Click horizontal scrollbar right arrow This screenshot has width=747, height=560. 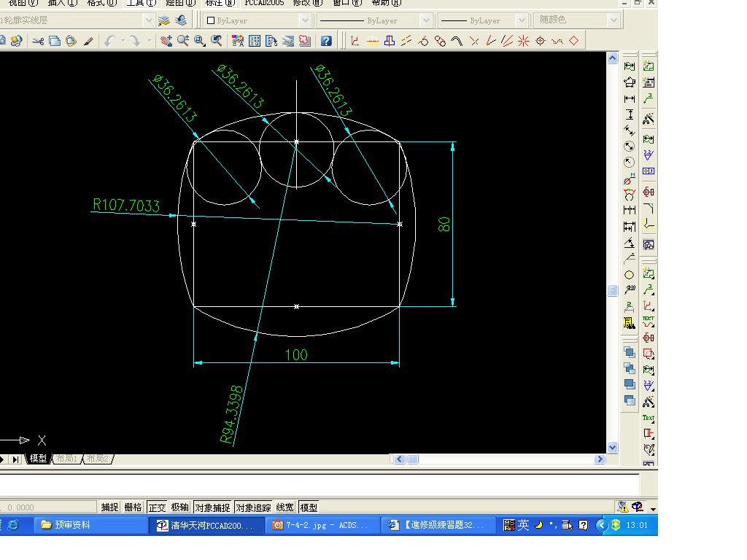600,459
